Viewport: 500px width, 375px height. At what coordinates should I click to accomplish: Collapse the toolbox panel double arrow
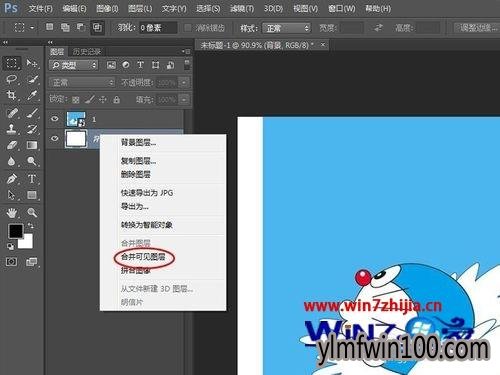tap(5, 42)
